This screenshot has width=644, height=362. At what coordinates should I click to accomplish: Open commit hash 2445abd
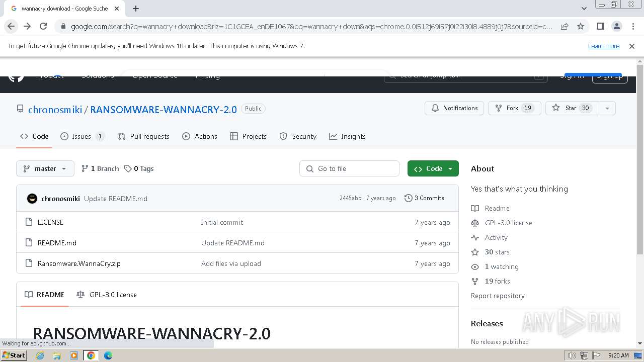coord(351,198)
